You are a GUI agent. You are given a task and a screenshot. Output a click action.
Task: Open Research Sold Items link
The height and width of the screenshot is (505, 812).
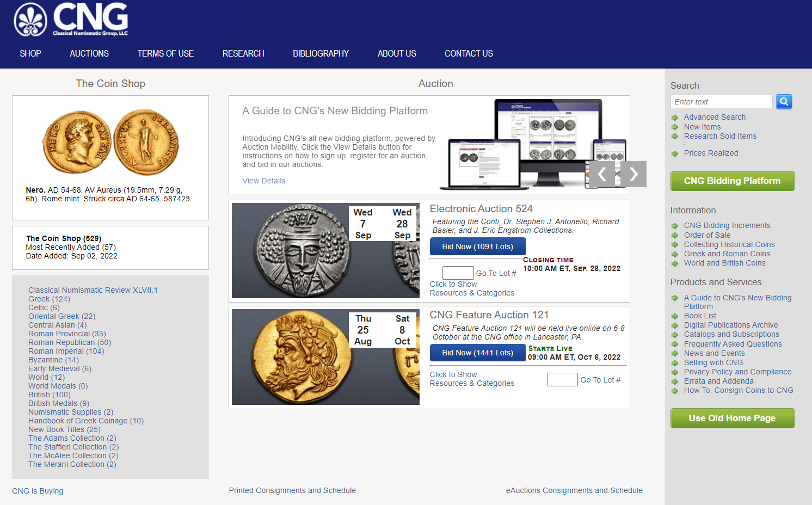[x=720, y=136]
